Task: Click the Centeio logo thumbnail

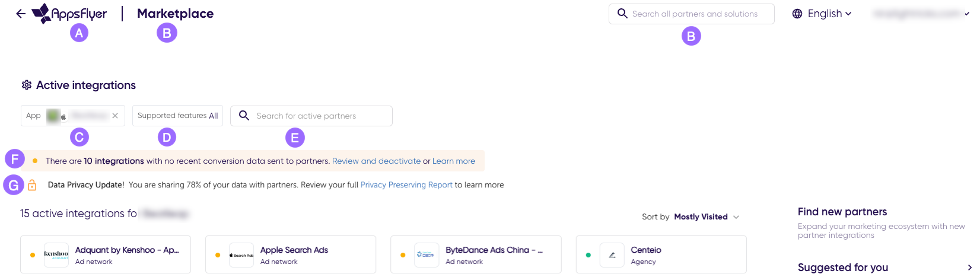Action: pyautogui.click(x=612, y=255)
